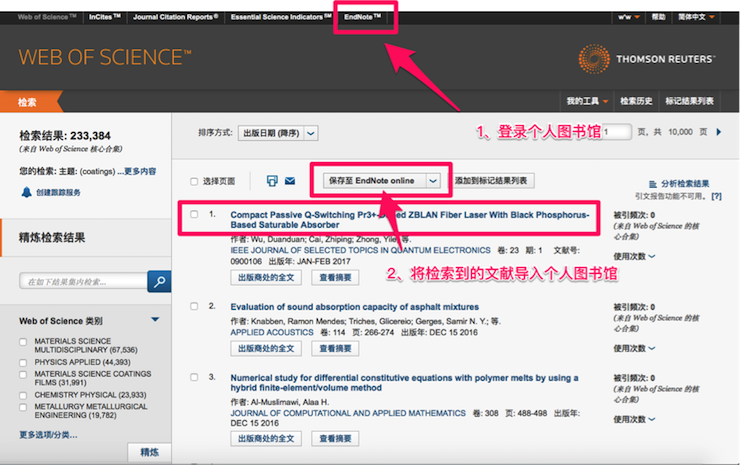Image resolution: width=740 pixels, height=465 pixels.
Task: Click the Thomson Reuters logo
Action: 647,59
